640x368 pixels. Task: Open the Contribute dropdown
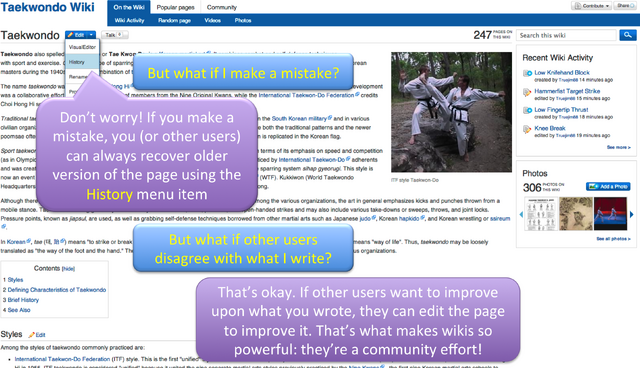(591, 6)
